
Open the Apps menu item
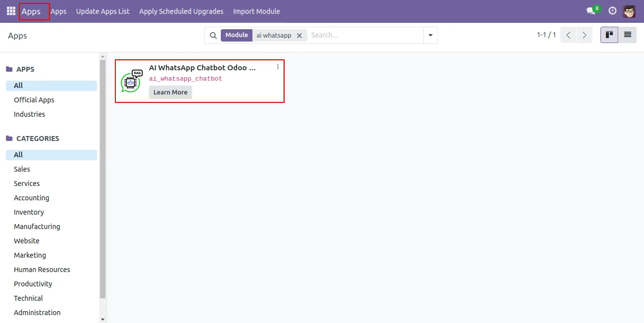[58, 11]
